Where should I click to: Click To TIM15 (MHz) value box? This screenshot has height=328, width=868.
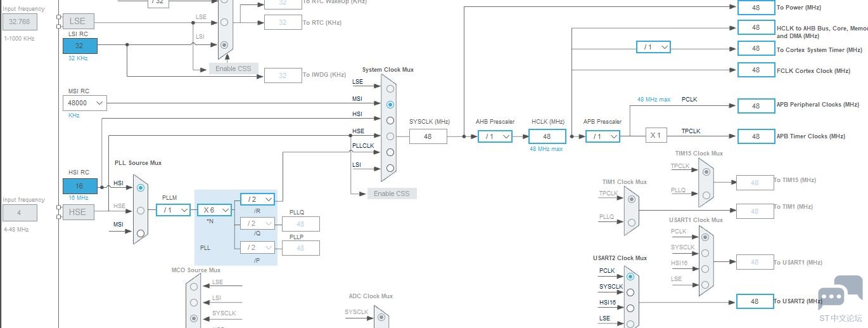(x=755, y=183)
